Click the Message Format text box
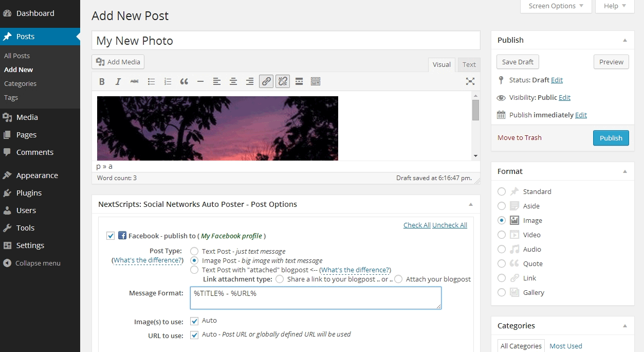The height and width of the screenshot is (352, 644). click(x=316, y=298)
